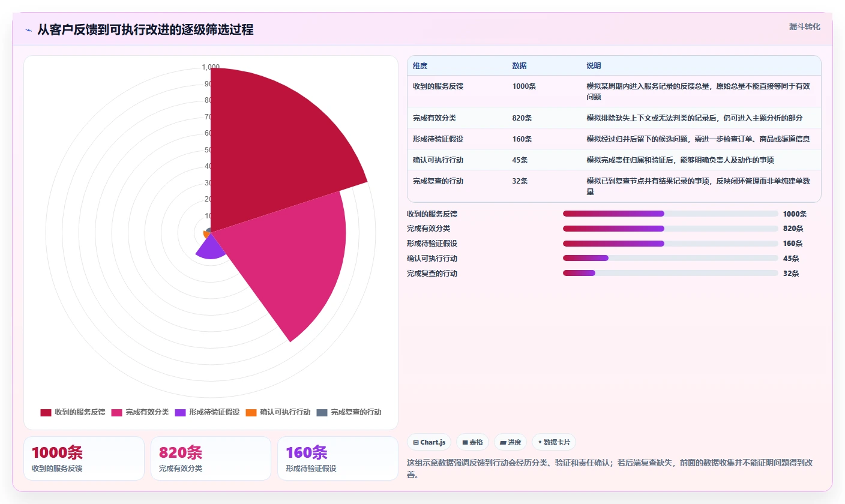Open the 820条 完成有效分类 data card

211,458
